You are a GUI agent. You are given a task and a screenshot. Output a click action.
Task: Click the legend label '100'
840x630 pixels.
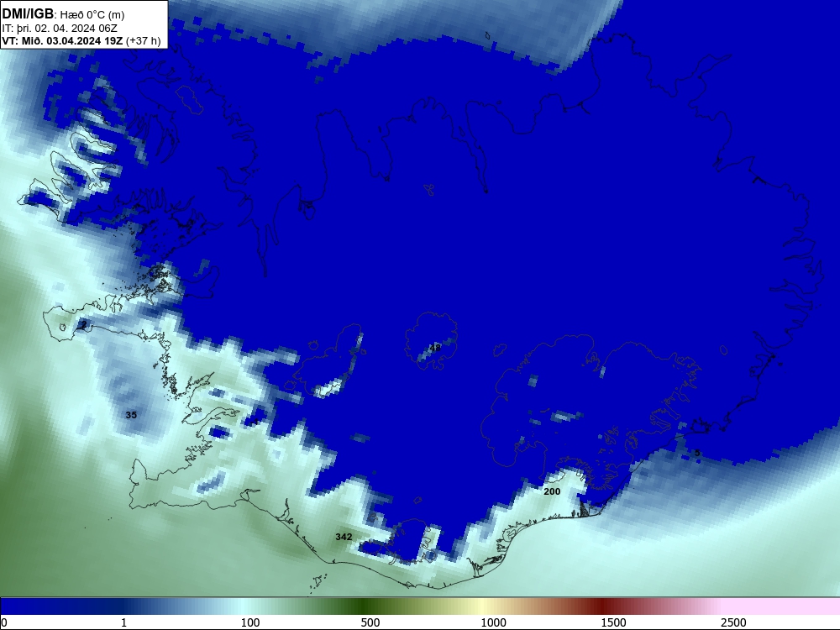250,622
